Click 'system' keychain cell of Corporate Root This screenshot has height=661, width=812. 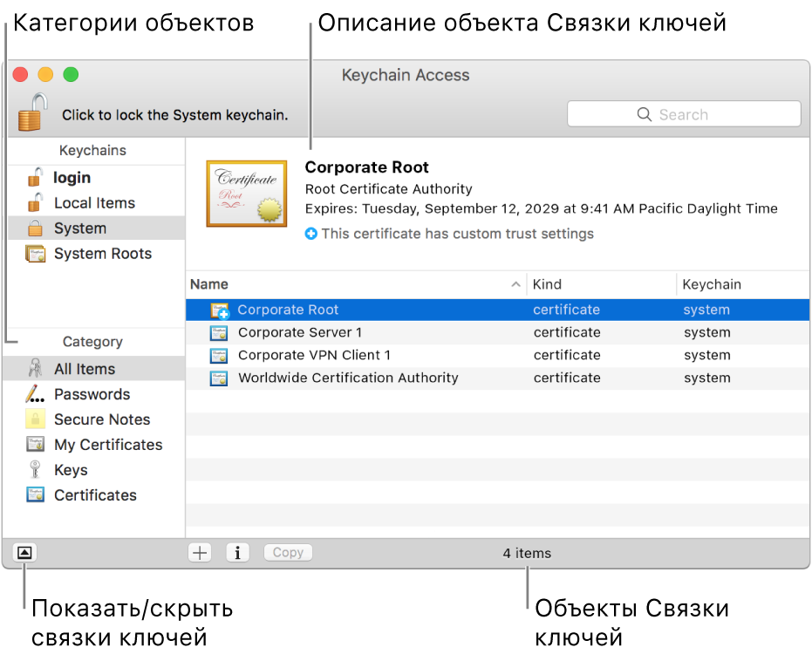(706, 310)
